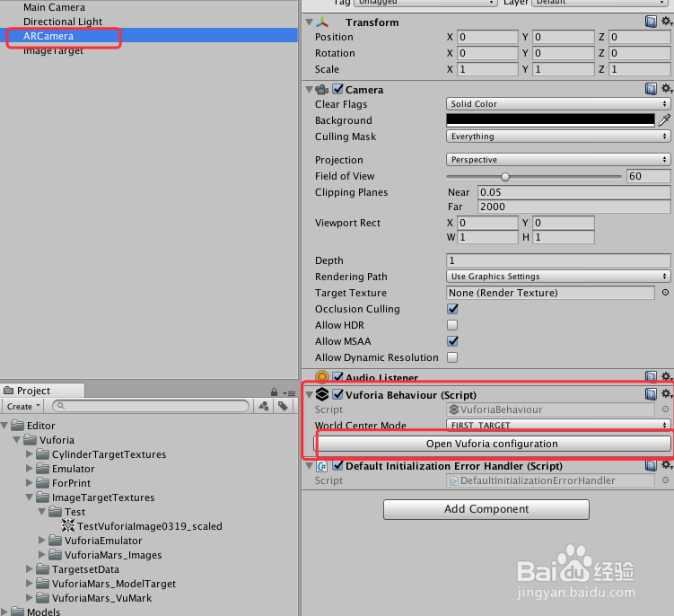
Task: Open Project panel options menu icon
Action: pos(289,393)
